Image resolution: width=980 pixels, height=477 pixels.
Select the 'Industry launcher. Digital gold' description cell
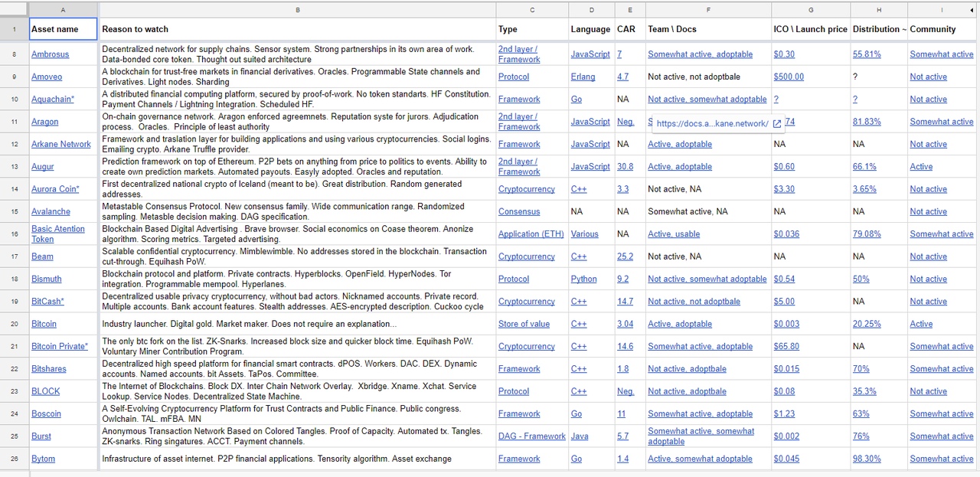297,324
